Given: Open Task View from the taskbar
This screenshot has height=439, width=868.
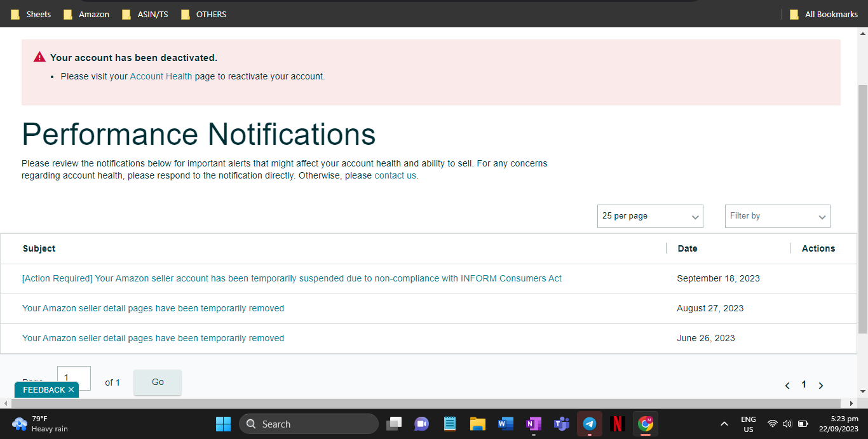Looking at the screenshot, I should [x=395, y=424].
